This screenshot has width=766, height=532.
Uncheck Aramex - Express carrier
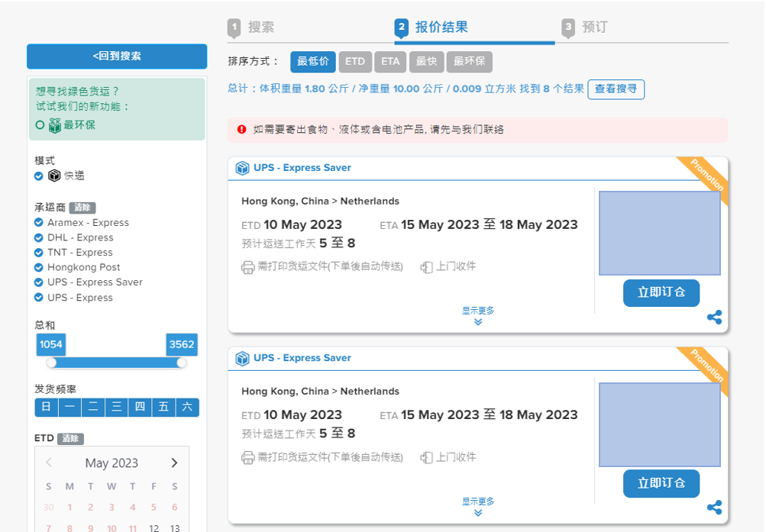(39, 223)
